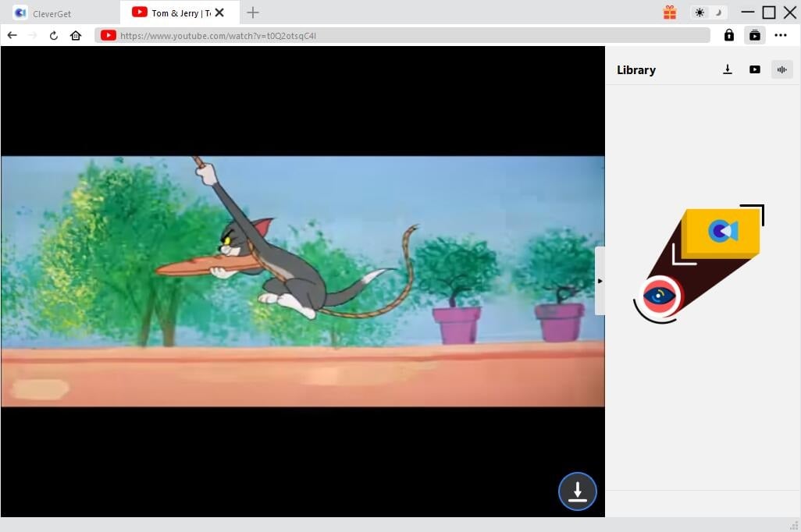Viewport: 801px width, 532px height.
Task: Collapse the Library sidebar using the arrow handle
Action: tap(600, 281)
